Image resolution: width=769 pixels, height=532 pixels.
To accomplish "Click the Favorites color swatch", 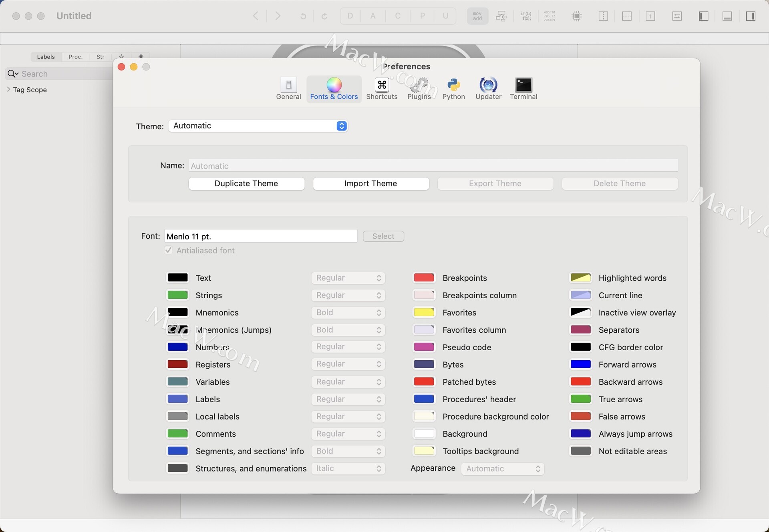I will point(424,312).
